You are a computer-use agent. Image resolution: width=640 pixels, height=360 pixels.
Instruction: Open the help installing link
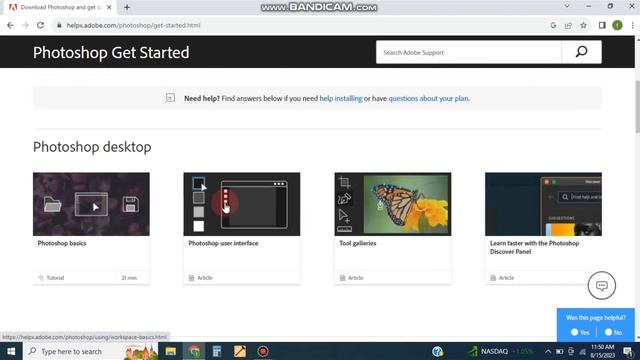340,98
